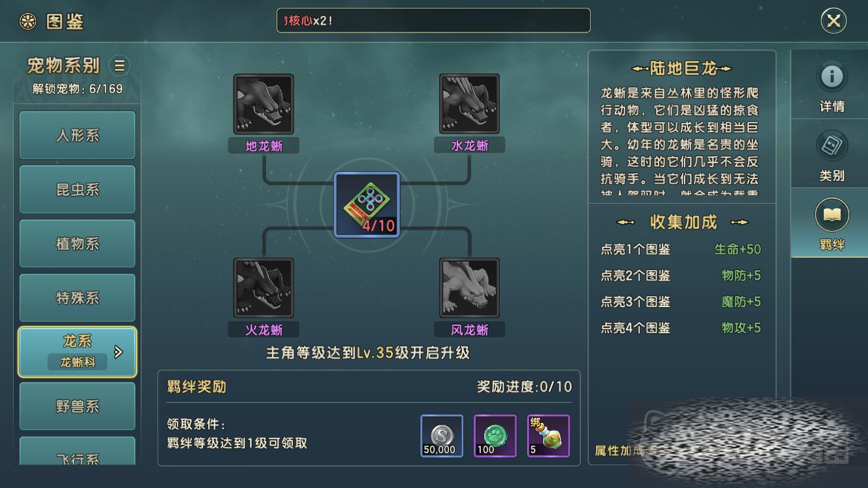Tap the silver coin reward 50,000

coord(442,436)
